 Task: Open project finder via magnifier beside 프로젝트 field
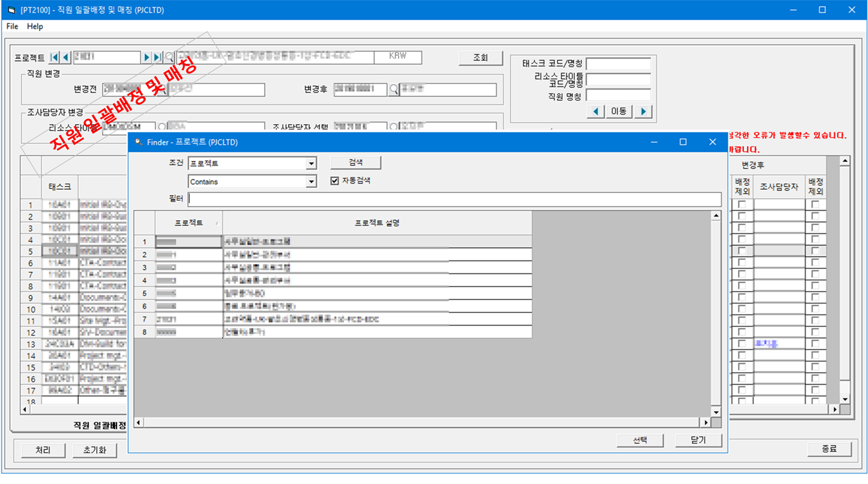(170, 57)
